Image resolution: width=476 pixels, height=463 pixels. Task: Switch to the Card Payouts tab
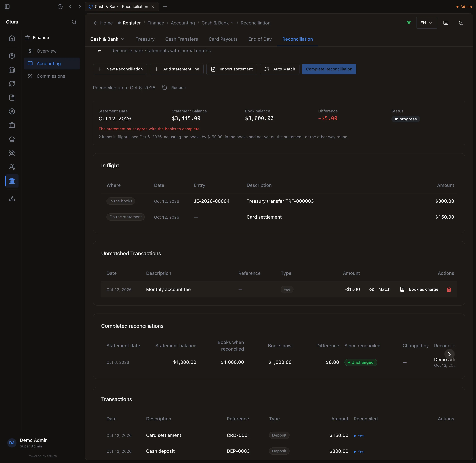coord(223,39)
